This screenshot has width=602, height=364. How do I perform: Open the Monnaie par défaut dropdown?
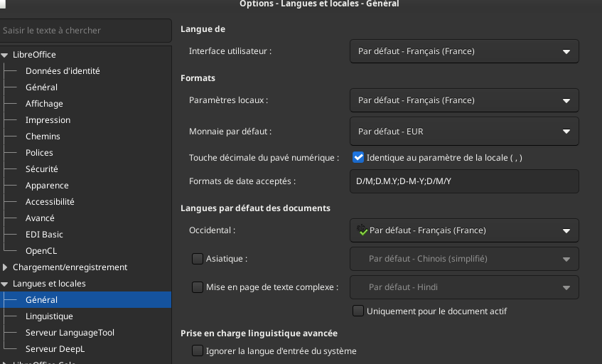pyautogui.click(x=464, y=132)
